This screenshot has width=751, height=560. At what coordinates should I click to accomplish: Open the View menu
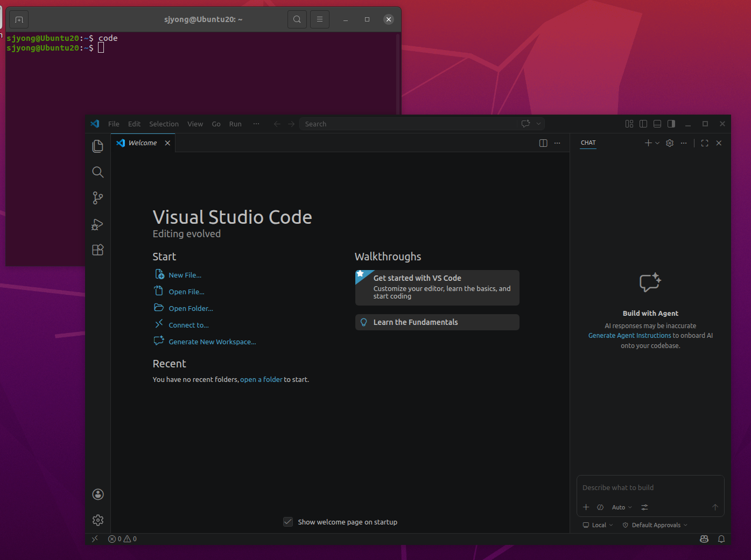(x=195, y=124)
